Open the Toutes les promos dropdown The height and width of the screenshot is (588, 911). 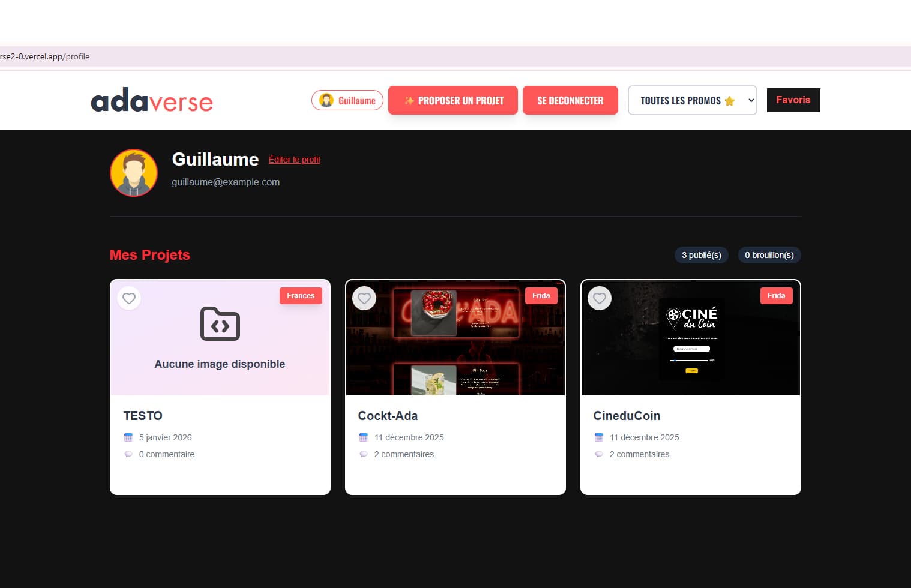point(692,100)
